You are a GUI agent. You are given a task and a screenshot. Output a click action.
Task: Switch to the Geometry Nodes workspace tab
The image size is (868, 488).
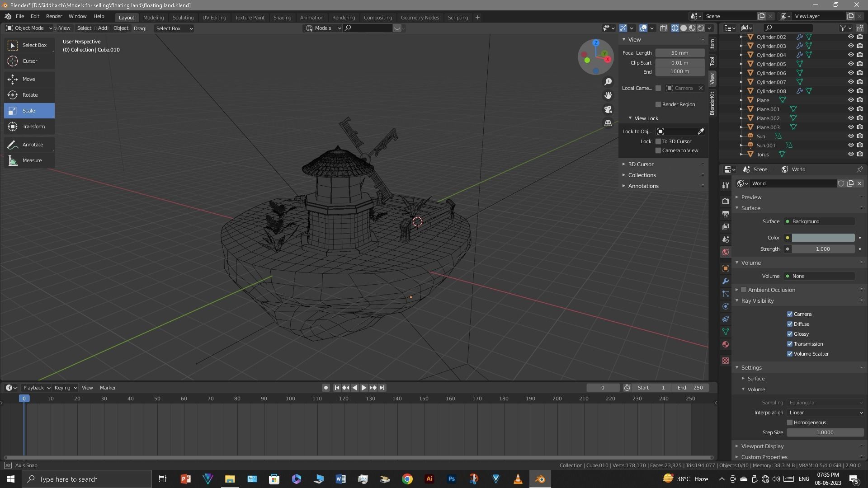(420, 17)
